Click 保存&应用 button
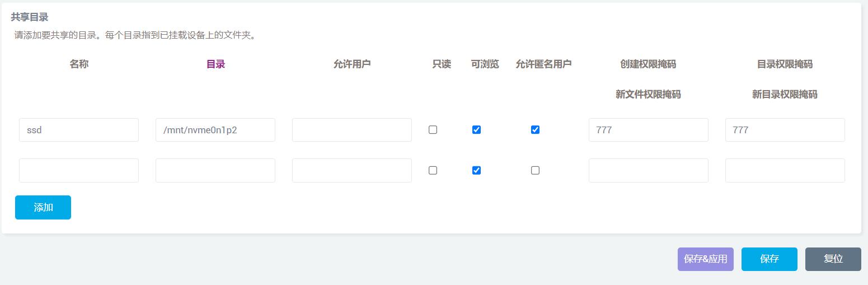 coord(705,259)
